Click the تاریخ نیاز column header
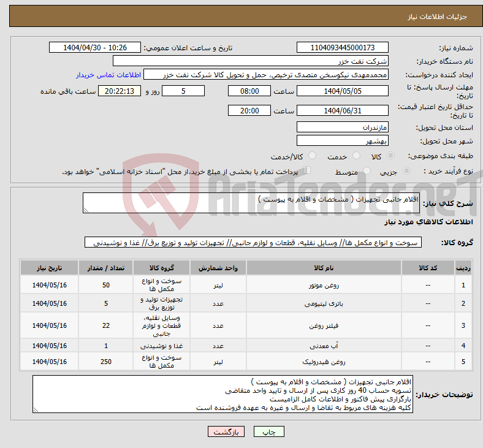Viewport: 483px width, 448px height. click(49, 268)
